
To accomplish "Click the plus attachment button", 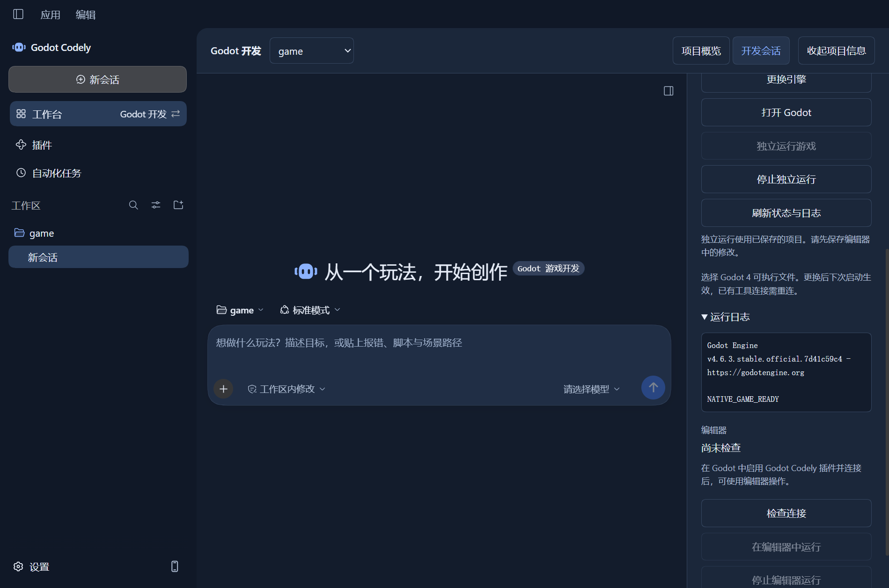I will 223,389.
